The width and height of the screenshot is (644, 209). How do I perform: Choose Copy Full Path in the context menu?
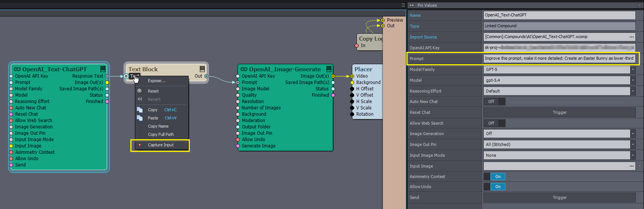tap(161, 134)
